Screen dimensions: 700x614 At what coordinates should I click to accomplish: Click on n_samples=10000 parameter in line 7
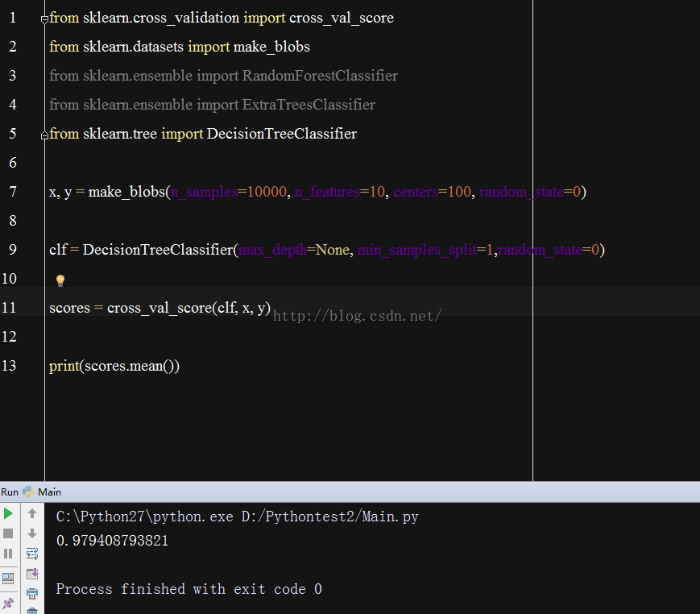[229, 192]
